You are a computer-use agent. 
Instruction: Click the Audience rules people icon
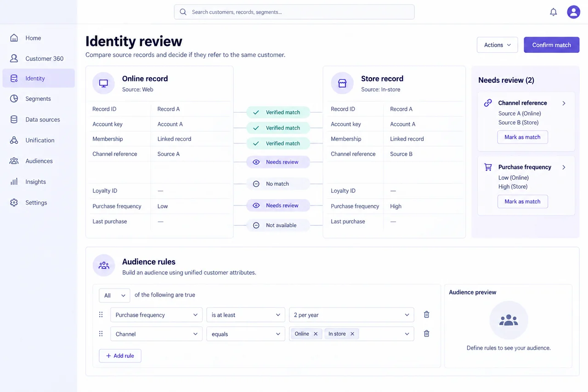click(104, 266)
